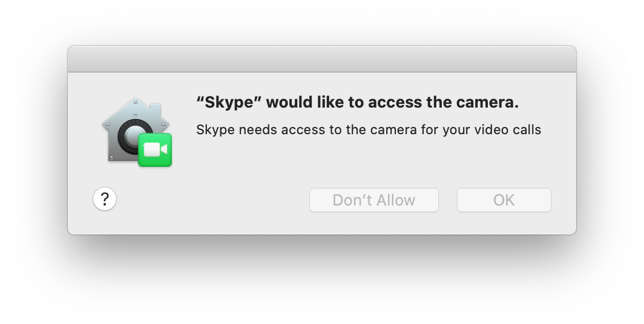Click the dialog's gray title bar
This screenshot has height=324, width=644.
click(x=322, y=59)
